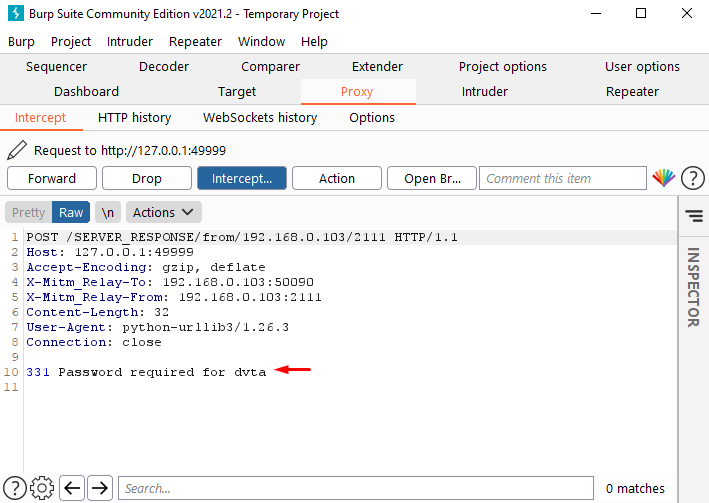The image size is (709, 503).
Task: Open the Help menu
Action: tap(314, 42)
